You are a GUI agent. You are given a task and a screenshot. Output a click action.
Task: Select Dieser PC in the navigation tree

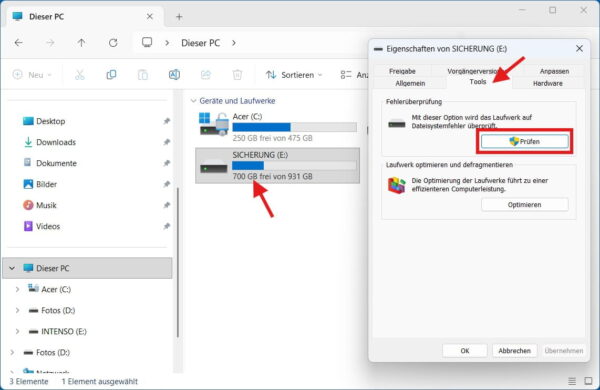(x=87, y=268)
